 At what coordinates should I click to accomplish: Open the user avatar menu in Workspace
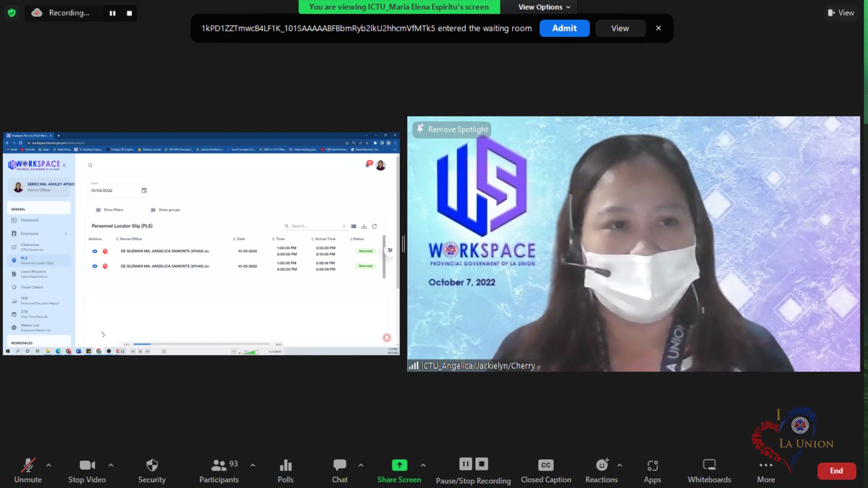381,165
